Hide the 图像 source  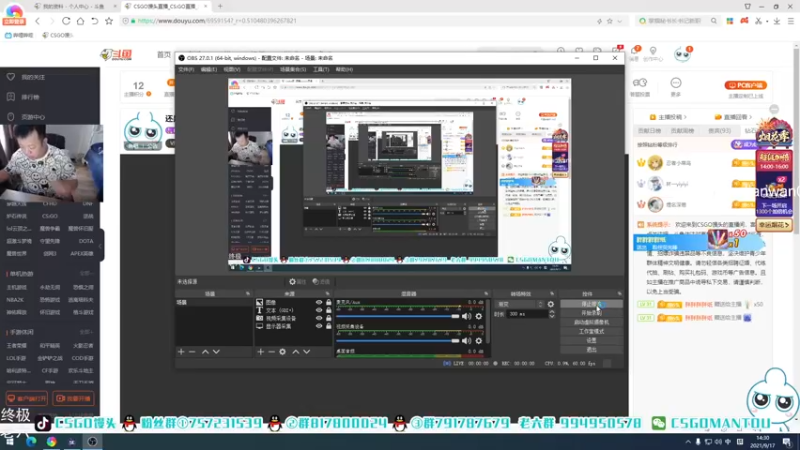click(319, 303)
